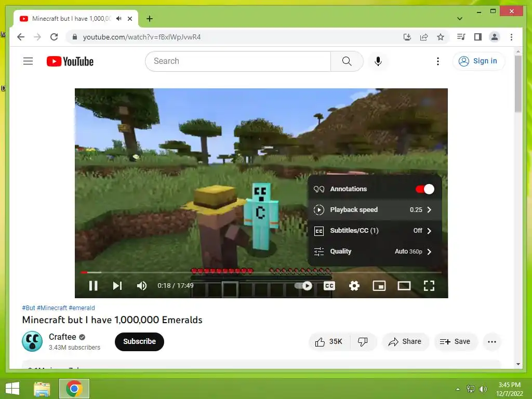This screenshot has width=532, height=399.
Task: Close the Minecraft YouTube tab
Action: point(129,19)
